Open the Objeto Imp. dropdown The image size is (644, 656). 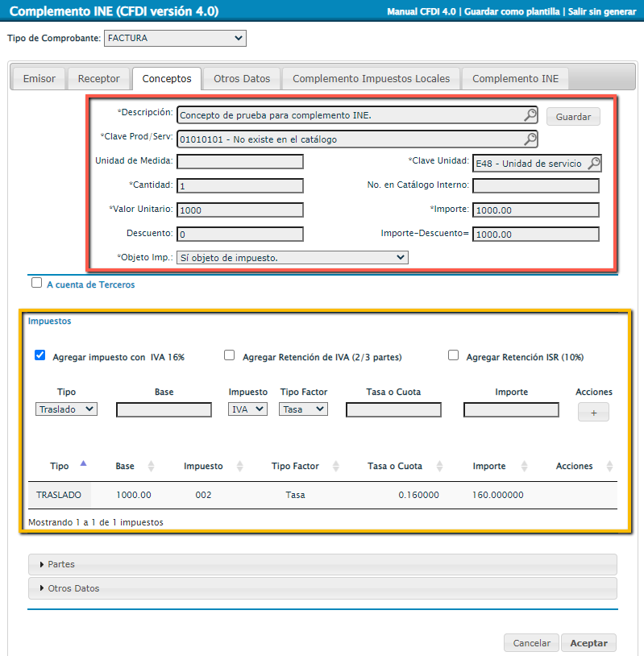pos(293,258)
